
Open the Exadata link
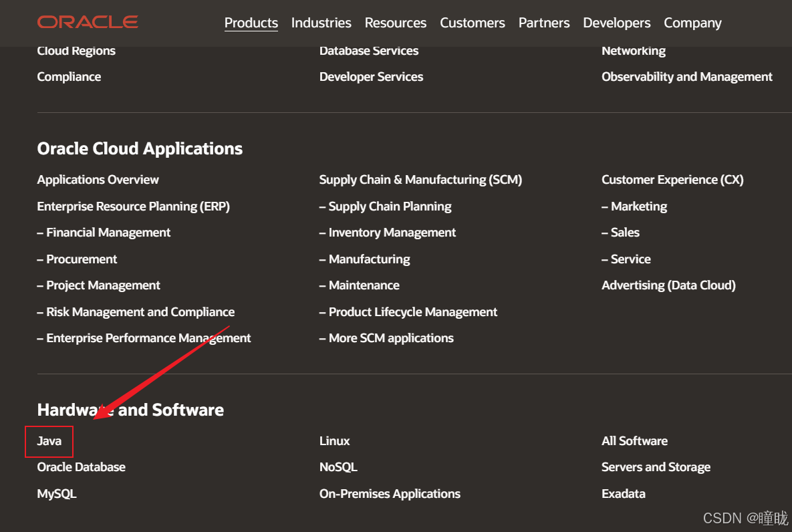pos(624,494)
